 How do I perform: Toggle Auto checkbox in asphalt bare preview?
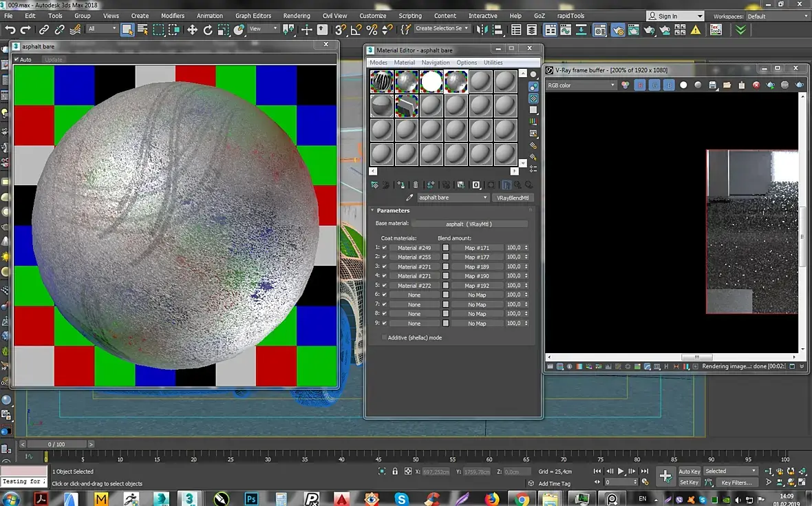pos(17,60)
